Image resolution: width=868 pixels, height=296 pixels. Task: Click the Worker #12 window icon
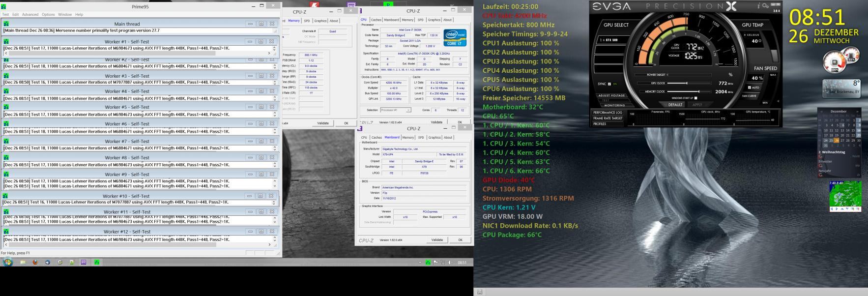pos(6,231)
